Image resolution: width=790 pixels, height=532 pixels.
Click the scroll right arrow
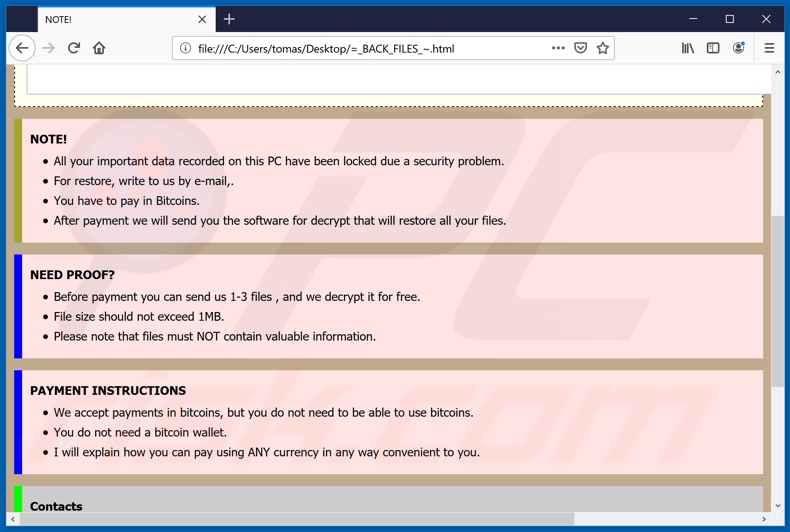(764, 519)
